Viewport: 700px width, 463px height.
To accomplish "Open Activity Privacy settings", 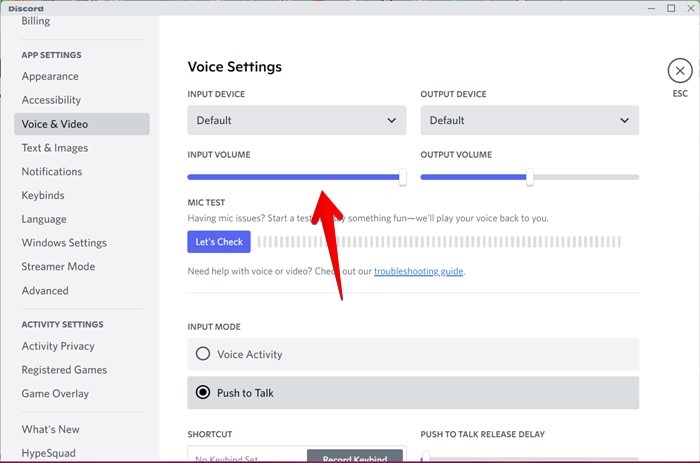I will click(58, 346).
